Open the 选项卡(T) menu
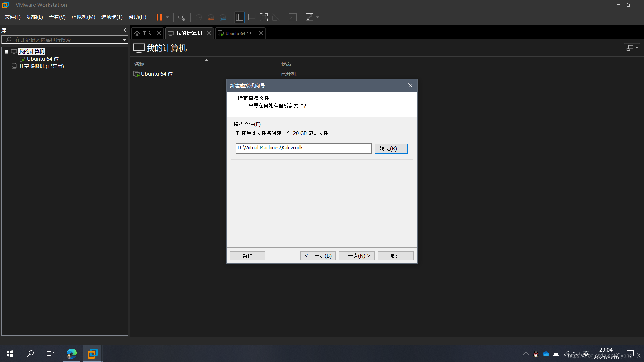This screenshot has width=644, height=362. coord(112,17)
